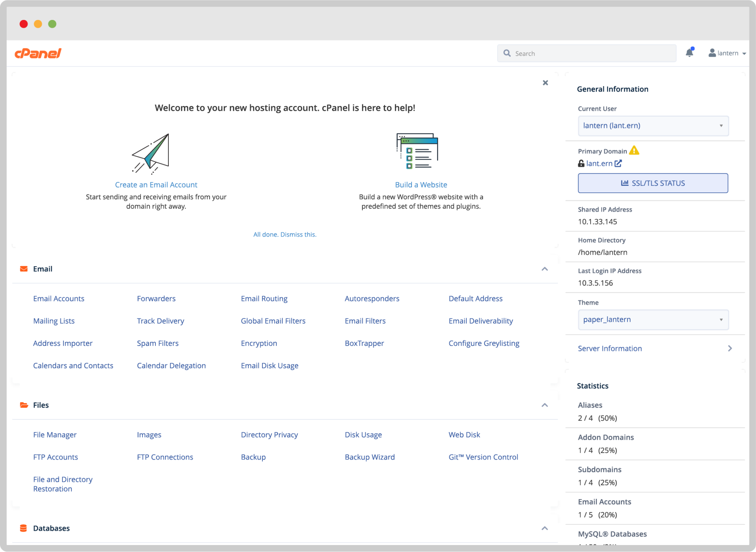Screen dimensions: 756x552
Task: Open the File Manager
Action: [x=55, y=435]
